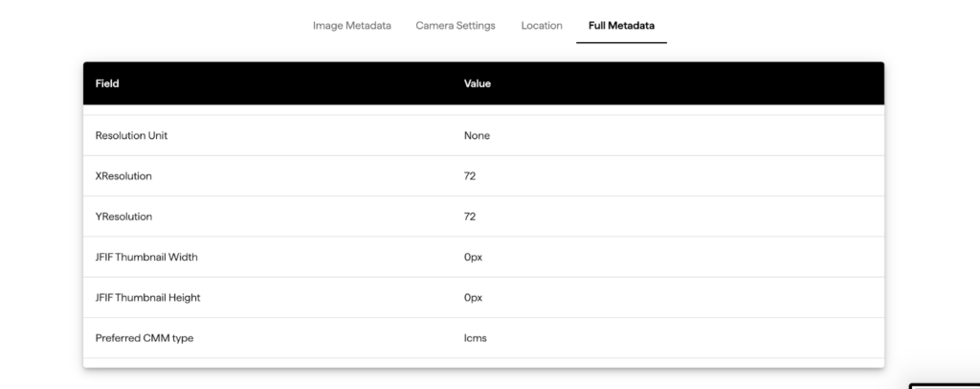Click the XResolution value 72
980x389 pixels.
pos(470,176)
